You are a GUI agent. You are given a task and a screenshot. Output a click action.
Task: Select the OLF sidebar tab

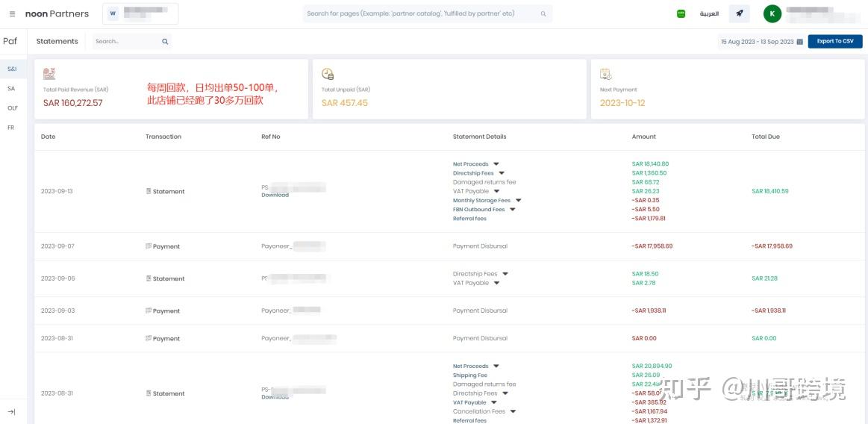point(12,108)
